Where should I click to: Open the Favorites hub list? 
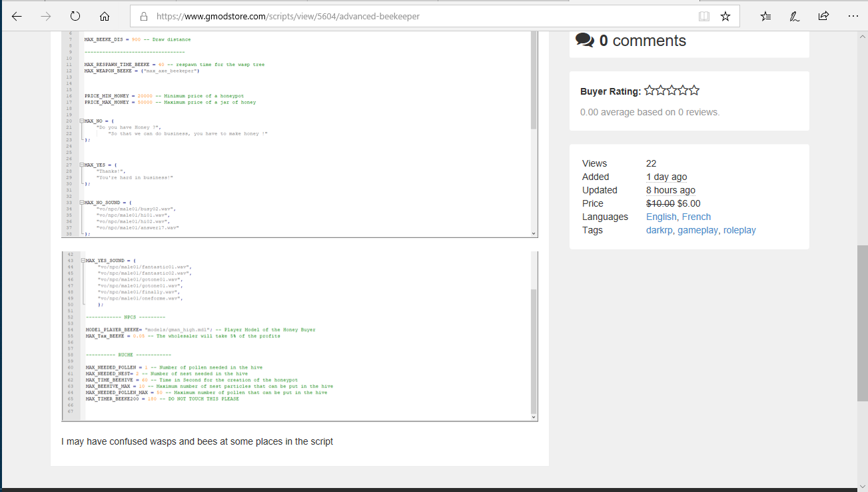(x=766, y=17)
